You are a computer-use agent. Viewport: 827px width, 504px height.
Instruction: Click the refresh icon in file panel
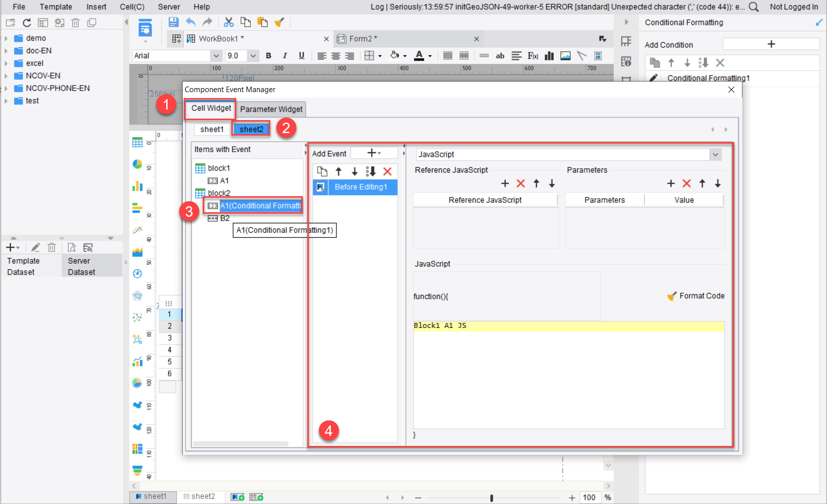[x=27, y=23]
